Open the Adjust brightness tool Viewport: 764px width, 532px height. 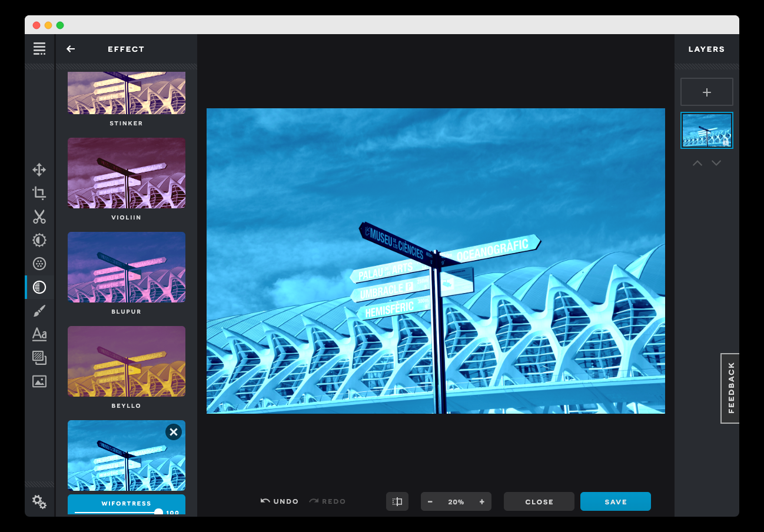pyautogui.click(x=39, y=240)
